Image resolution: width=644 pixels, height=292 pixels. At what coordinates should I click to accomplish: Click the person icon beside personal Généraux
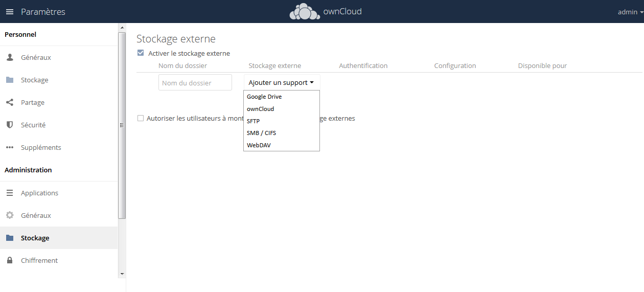[10, 58]
